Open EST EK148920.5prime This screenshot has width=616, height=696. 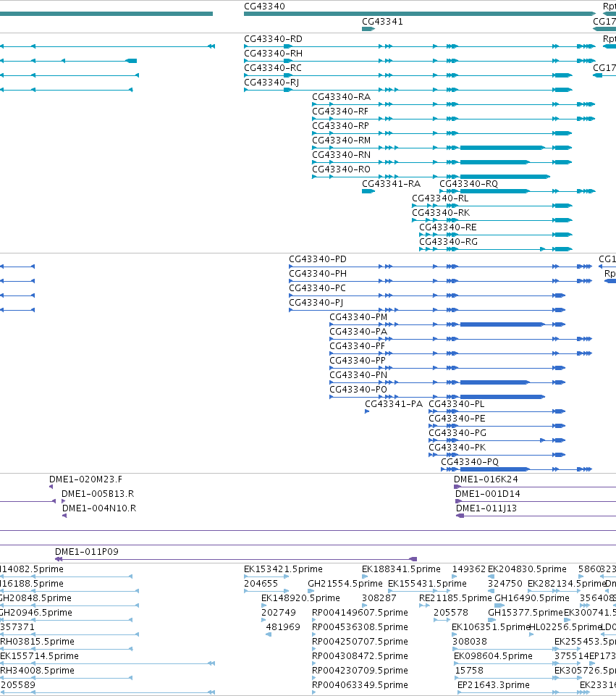(300, 598)
